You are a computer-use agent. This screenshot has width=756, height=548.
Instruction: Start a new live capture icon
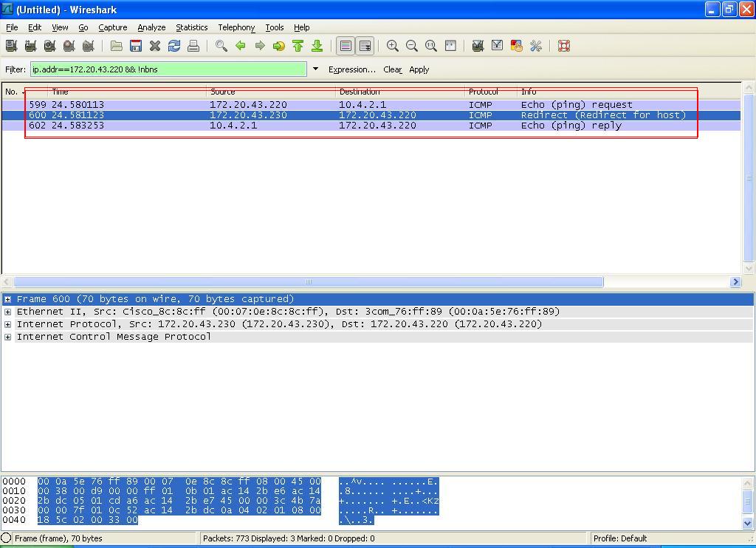click(x=49, y=46)
